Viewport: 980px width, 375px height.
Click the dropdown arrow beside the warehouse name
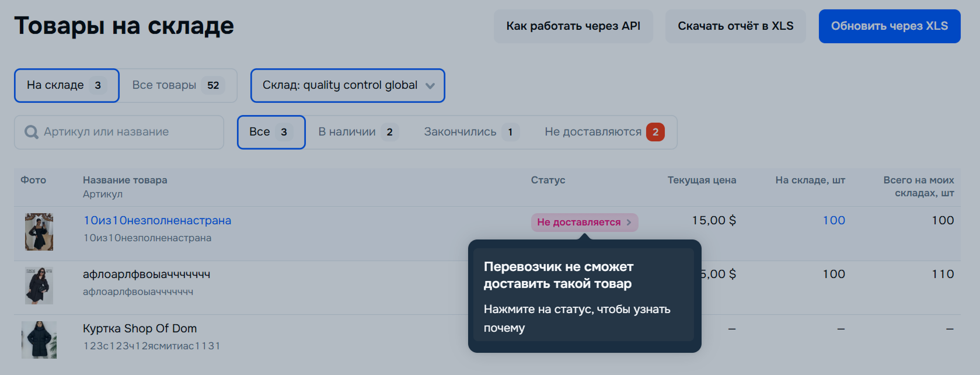point(430,86)
